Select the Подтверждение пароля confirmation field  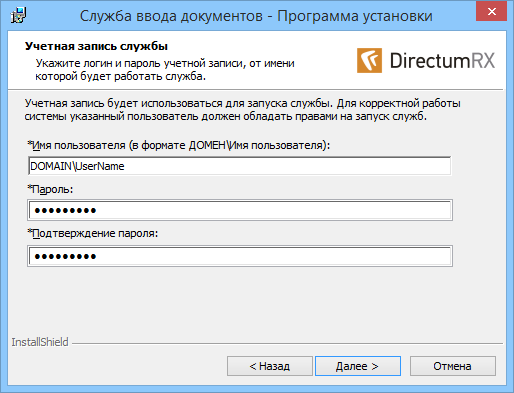tap(240, 256)
